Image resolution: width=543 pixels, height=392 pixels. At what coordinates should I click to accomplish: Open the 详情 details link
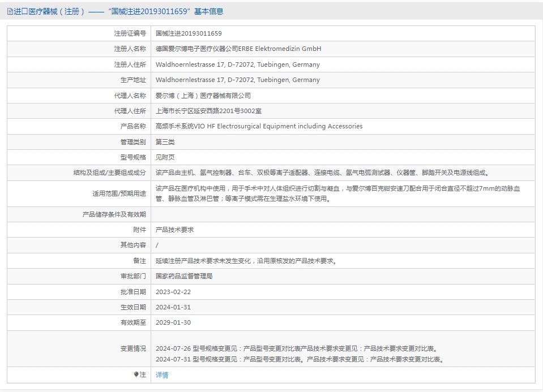(x=162, y=374)
